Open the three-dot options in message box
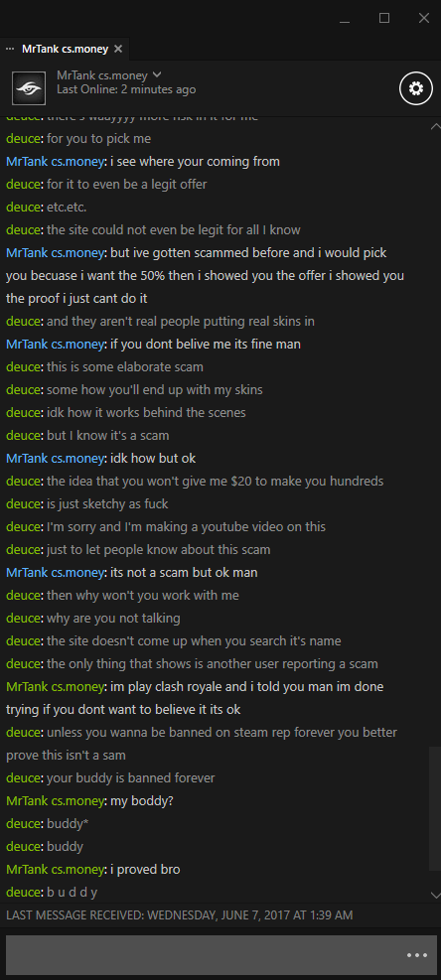The width and height of the screenshot is (441, 980). point(416,955)
